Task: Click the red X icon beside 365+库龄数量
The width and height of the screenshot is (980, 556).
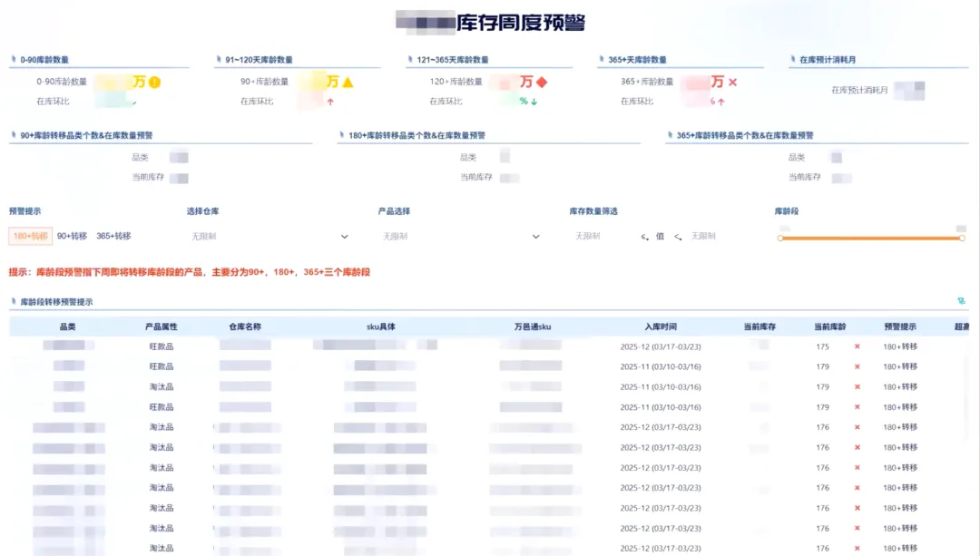Action: point(733,83)
